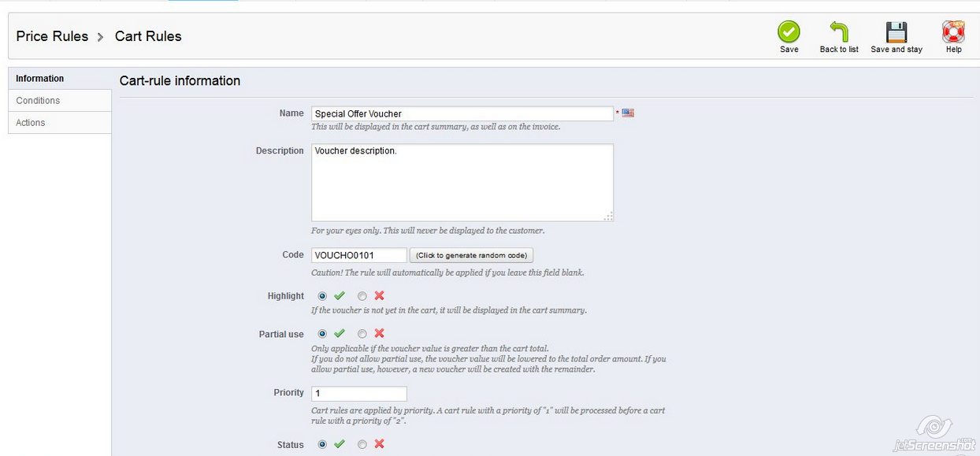Switch to the Information tab
This screenshot has width=980, height=456.
[60, 78]
